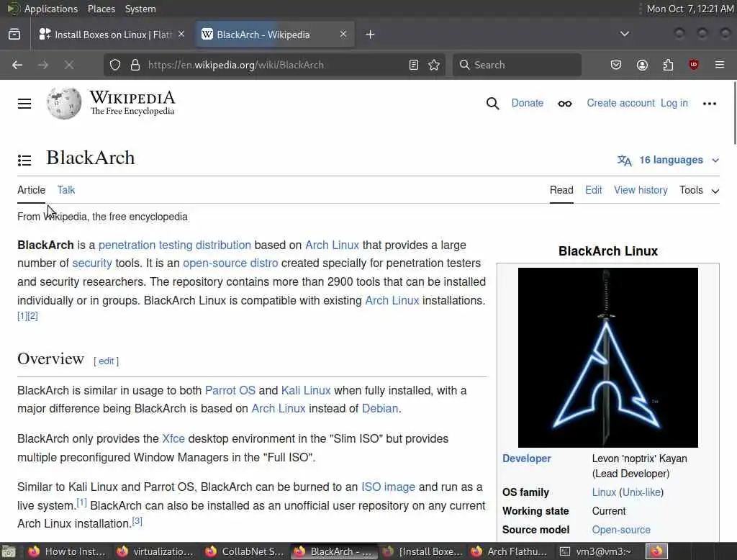Open the uBlock Origin extension icon
737x560 pixels.
pyautogui.click(x=693, y=65)
